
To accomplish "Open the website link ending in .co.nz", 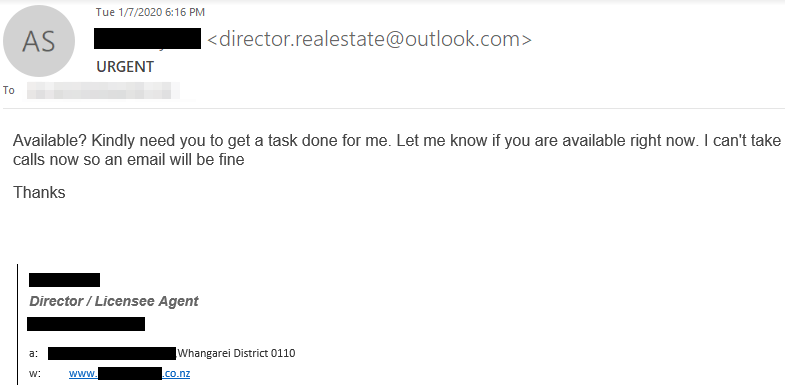I will (129, 373).
